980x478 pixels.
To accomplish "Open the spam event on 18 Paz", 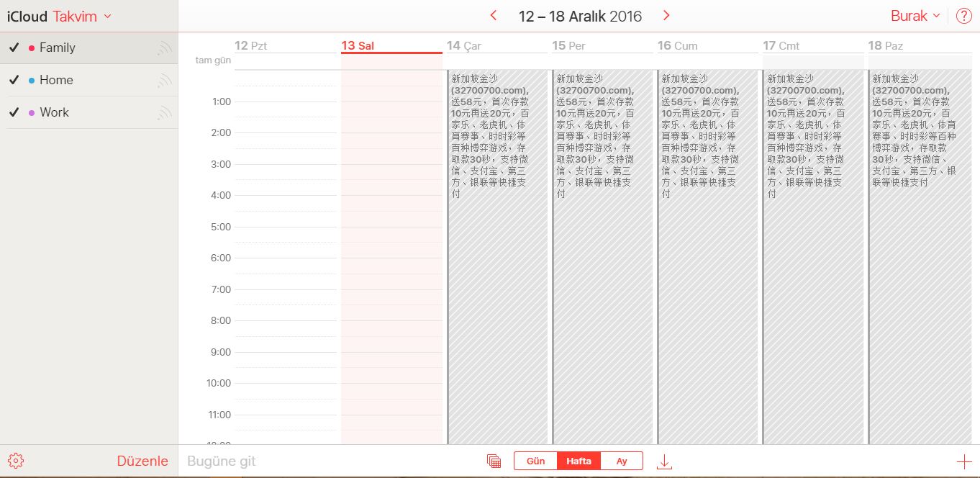I will coord(919,256).
